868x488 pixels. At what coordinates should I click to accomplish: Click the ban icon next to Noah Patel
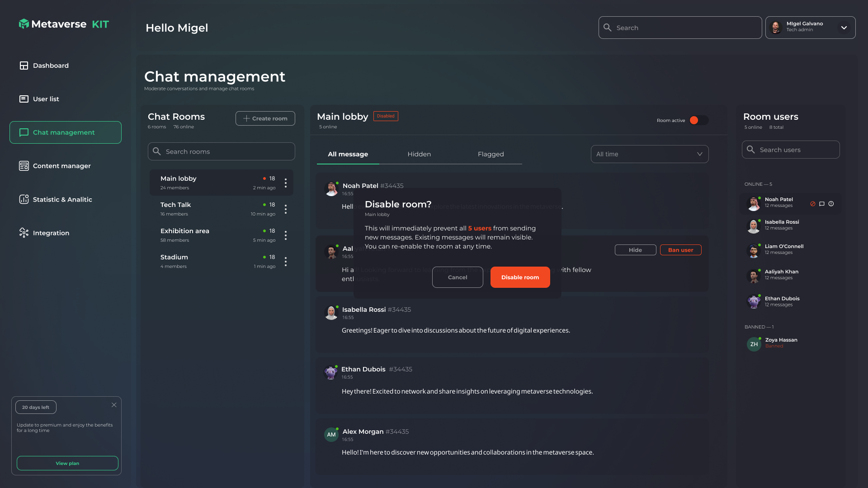tap(813, 204)
